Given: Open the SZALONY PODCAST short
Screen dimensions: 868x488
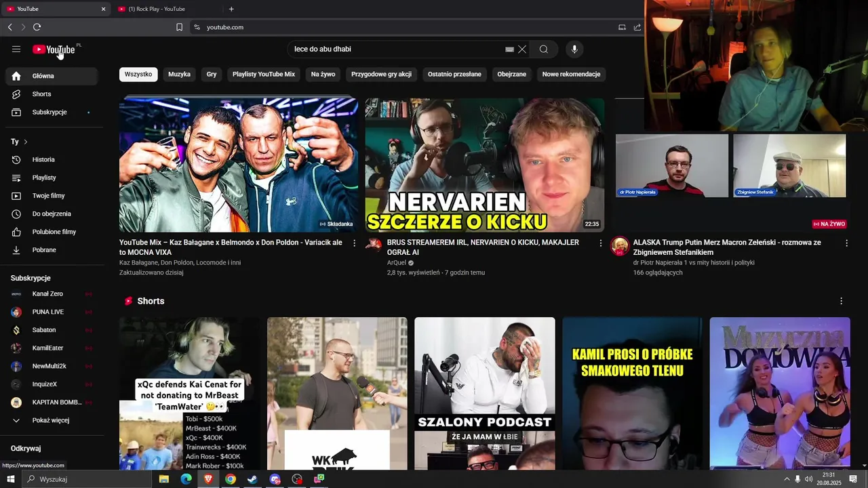Looking at the screenshot, I should coord(485,393).
